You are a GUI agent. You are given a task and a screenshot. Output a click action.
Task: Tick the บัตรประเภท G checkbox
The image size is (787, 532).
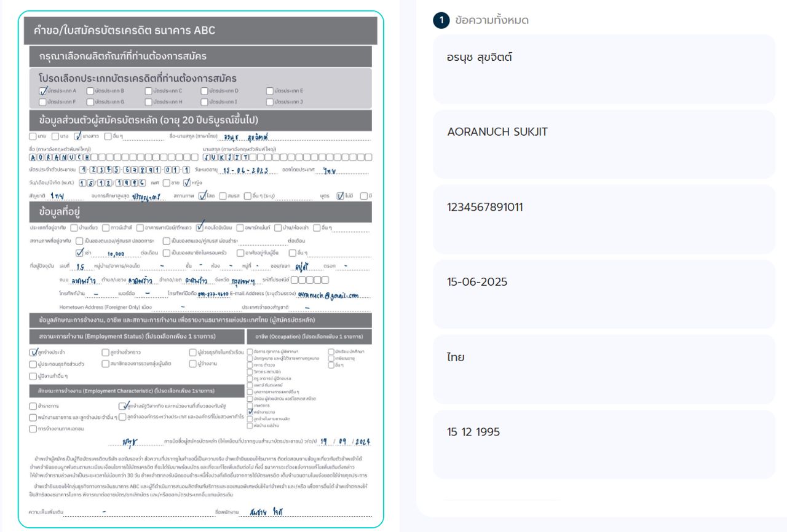pyautogui.click(x=90, y=101)
